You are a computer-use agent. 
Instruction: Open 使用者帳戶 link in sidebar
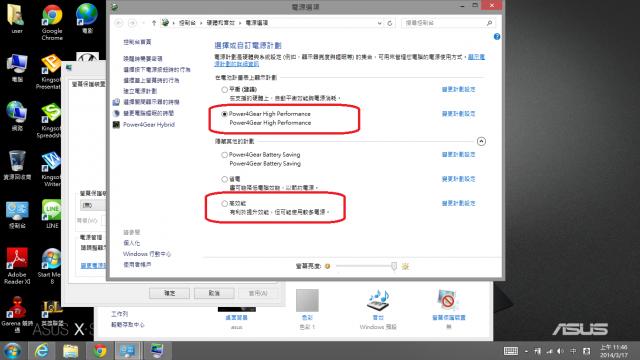[137, 265]
